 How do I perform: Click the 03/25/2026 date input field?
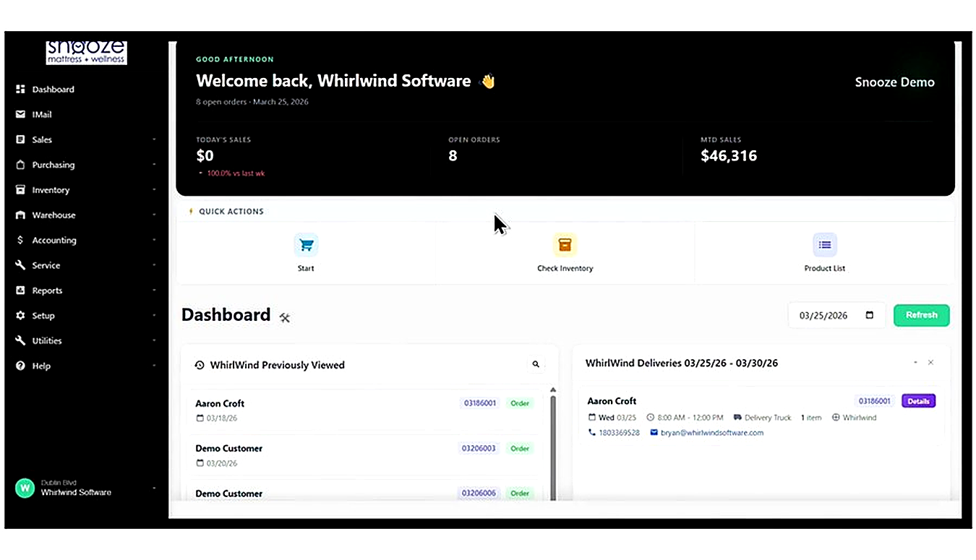click(836, 315)
